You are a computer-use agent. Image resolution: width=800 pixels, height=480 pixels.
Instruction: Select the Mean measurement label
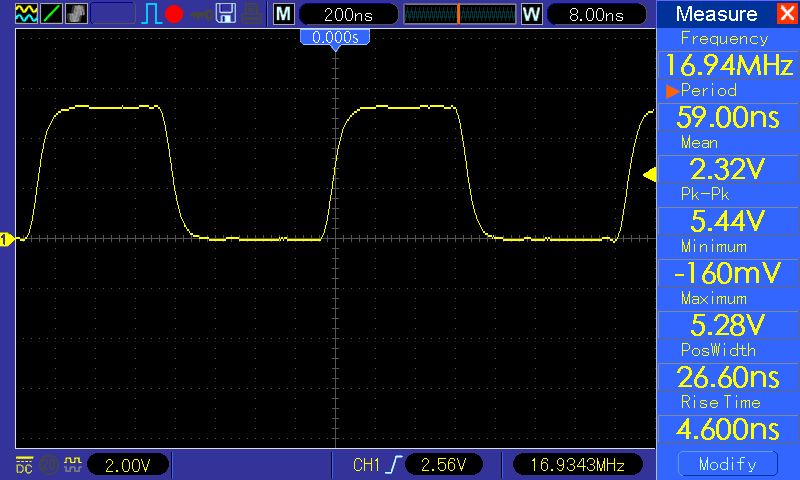coord(699,143)
